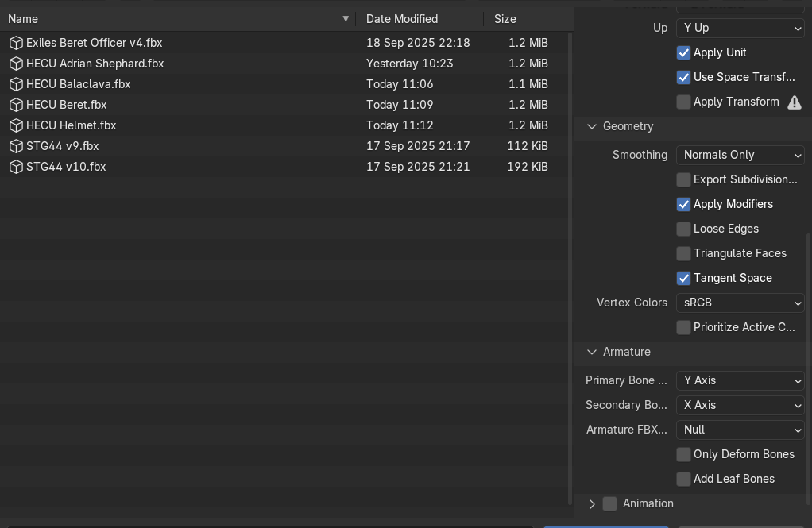Enable Loose Edges export
Viewport: 812px width, 528px height.
click(x=683, y=229)
